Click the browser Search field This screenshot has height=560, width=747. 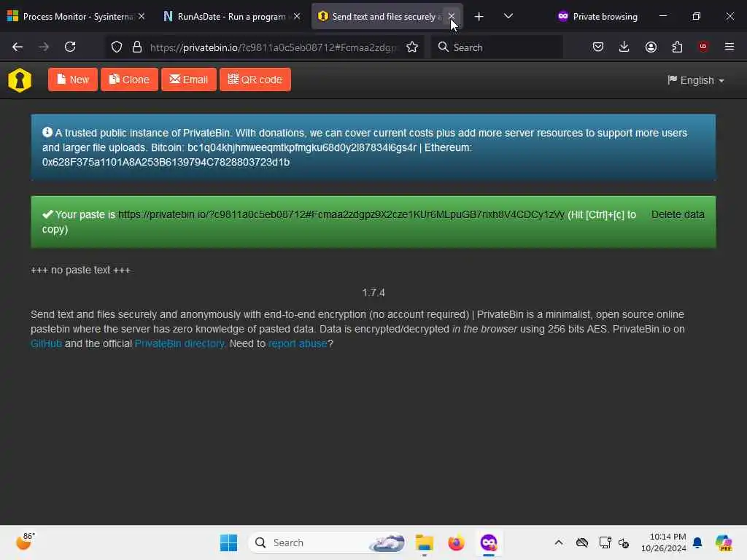coord(497,47)
